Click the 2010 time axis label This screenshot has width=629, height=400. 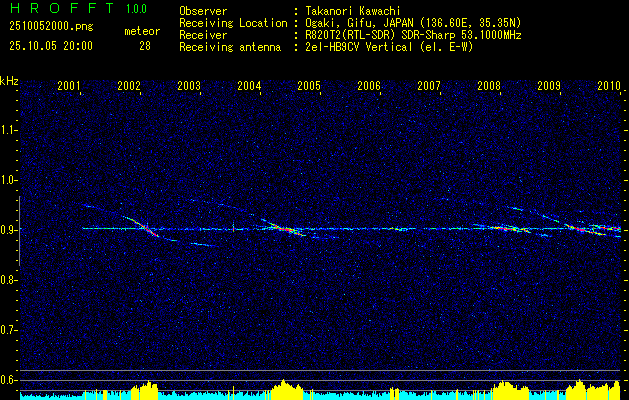(609, 85)
